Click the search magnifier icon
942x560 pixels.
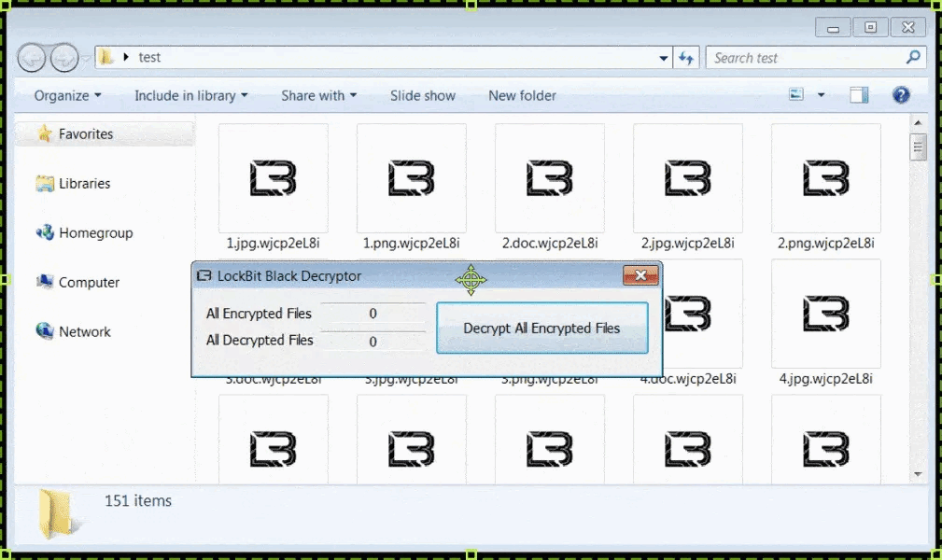click(x=913, y=58)
